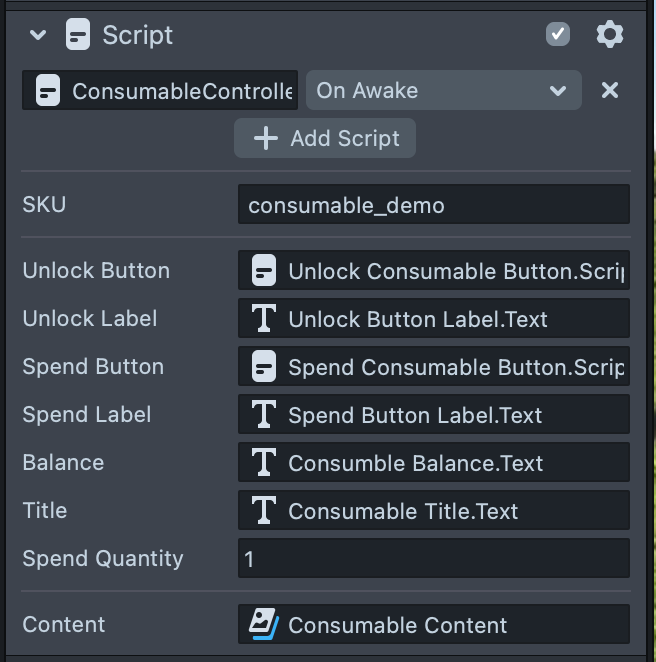Remove the ConsumableController script with X
This screenshot has height=662, width=656.
coord(610,91)
